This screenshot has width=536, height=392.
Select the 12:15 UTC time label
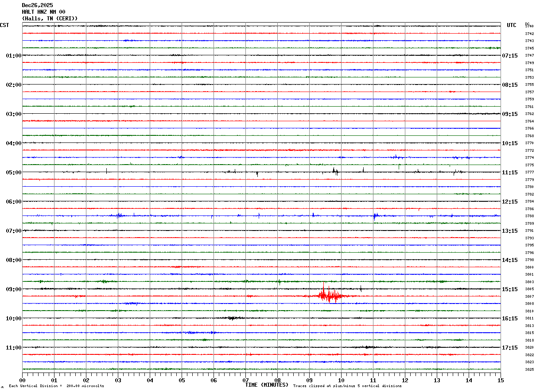coord(510,202)
